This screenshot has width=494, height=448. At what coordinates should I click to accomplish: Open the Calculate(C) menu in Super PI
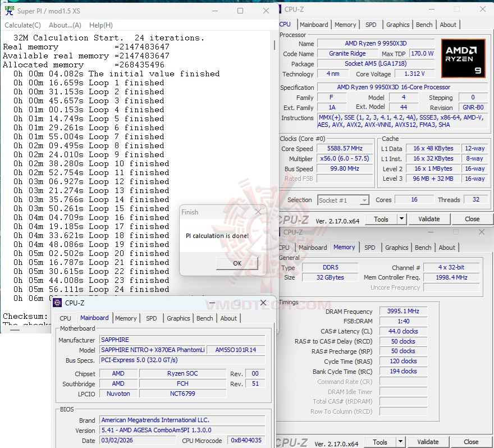point(22,25)
